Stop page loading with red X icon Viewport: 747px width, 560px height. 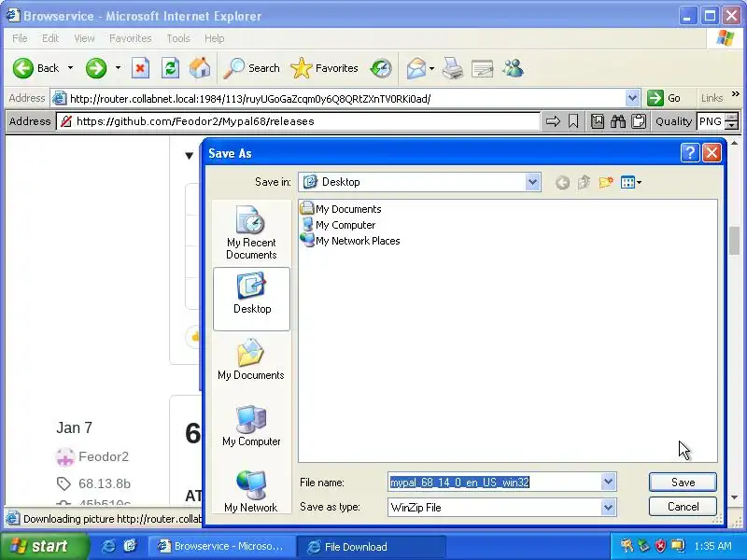point(140,68)
